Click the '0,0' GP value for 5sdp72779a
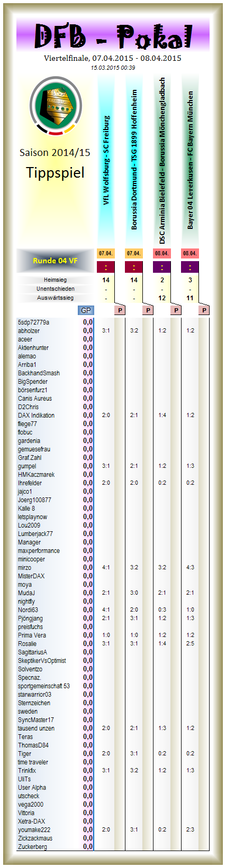Screen dimensions: 226x868 [x=88, y=322]
